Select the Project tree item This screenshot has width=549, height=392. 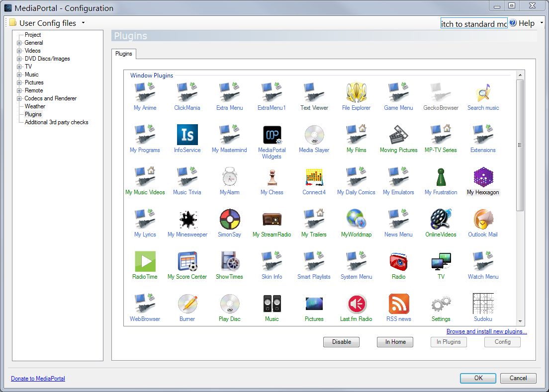[x=32, y=35]
